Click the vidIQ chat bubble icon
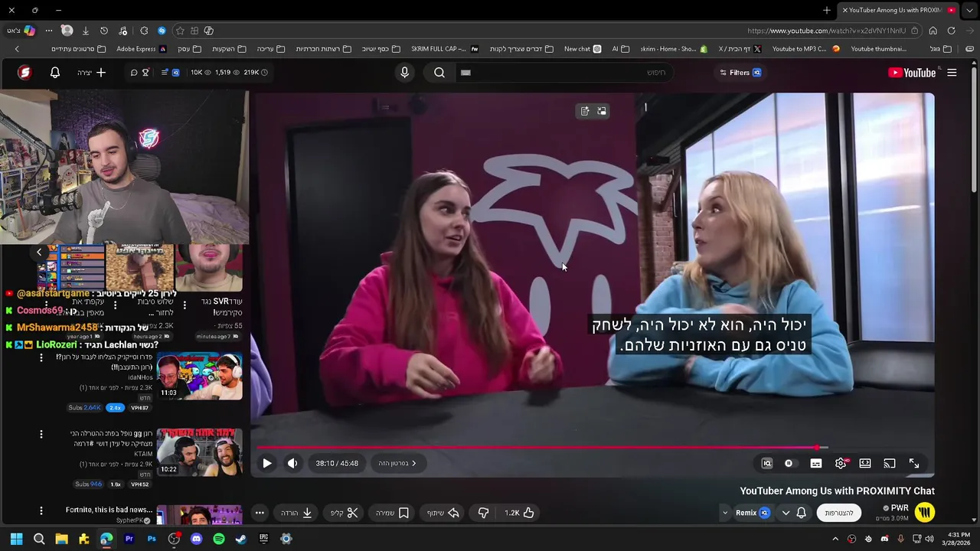Image resolution: width=980 pixels, height=551 pixels. [x=134, y=73]
